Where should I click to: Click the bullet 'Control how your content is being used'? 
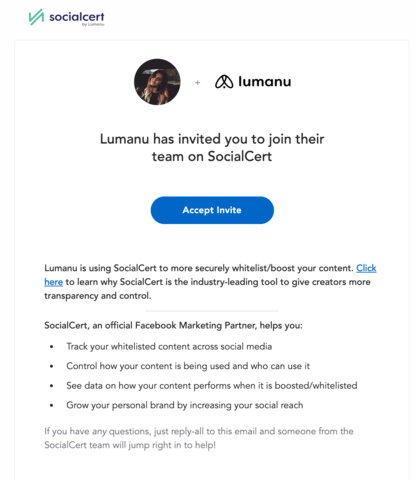188,366
